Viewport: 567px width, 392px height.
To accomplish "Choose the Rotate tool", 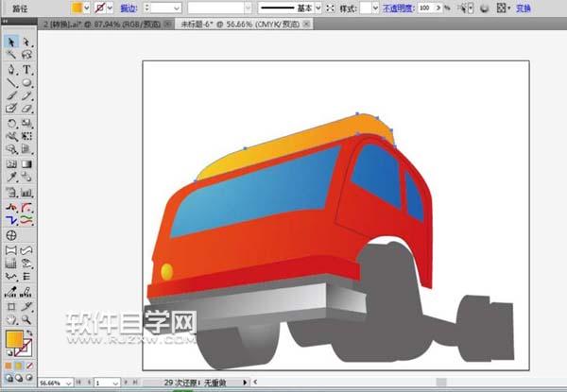I will (11, 123).
